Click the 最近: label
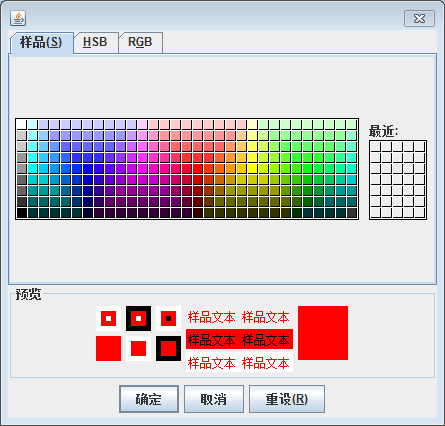 pyautogui.click(x=383, y=131)
